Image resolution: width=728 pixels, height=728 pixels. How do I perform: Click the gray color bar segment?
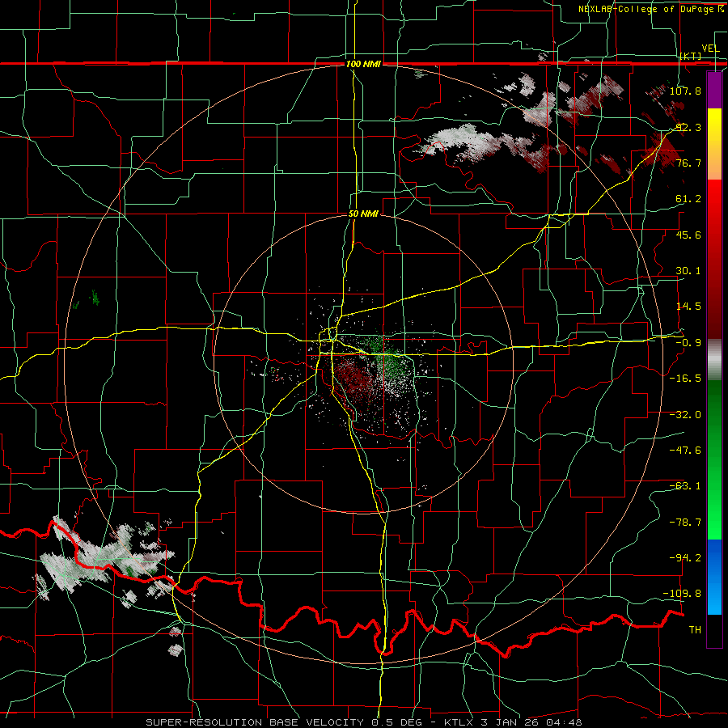[714, 360]
